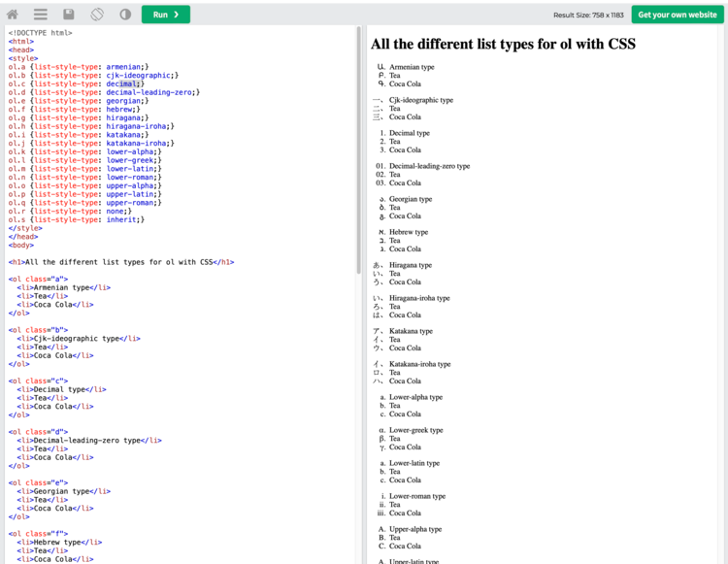The width and height of the screenshot is (728, 564).
Task: Click the hebrew CSS value
Action: tap(118, 109)
